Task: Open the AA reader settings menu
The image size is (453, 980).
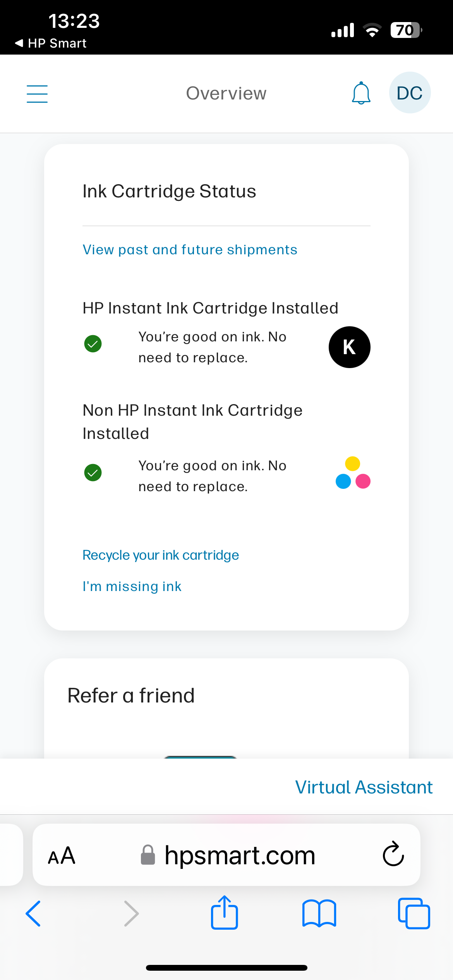Action: point(61,855)
